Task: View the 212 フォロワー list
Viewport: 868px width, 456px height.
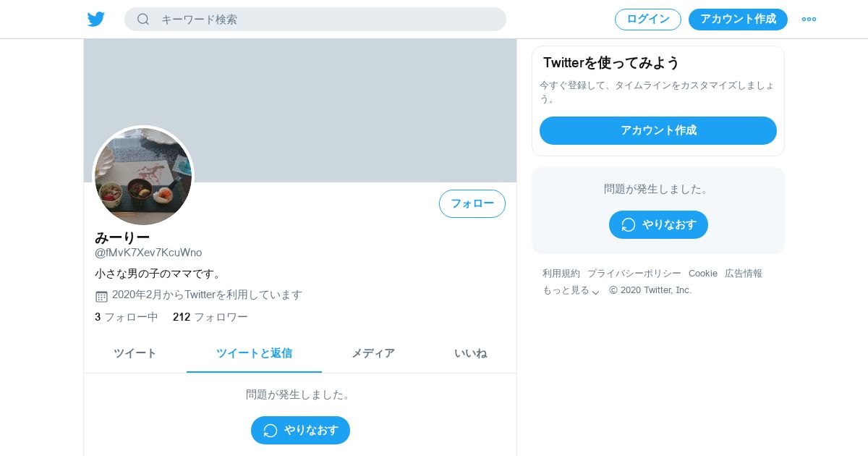Action: (210, 317)
